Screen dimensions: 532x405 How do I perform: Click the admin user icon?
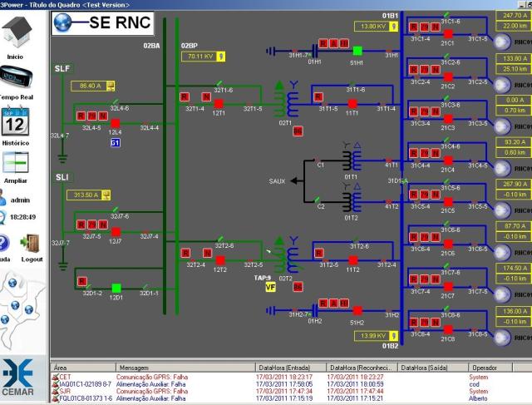coord(6,200)
